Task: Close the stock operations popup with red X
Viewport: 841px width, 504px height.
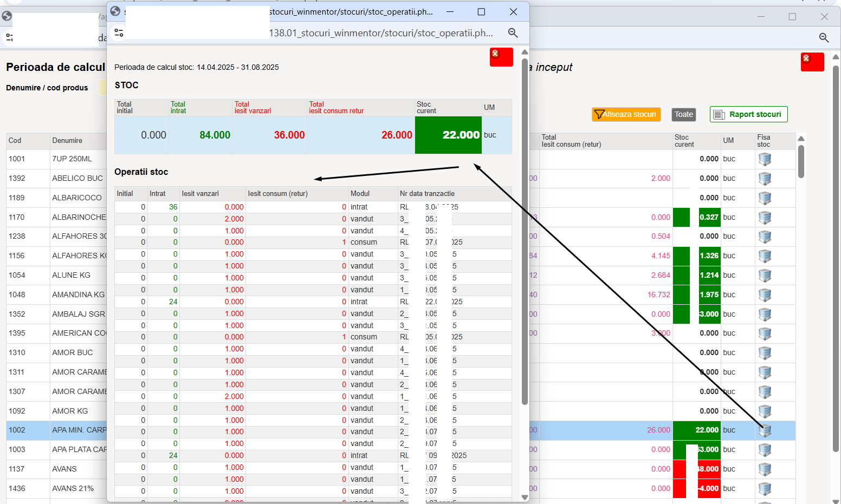Action: point(501,57)
